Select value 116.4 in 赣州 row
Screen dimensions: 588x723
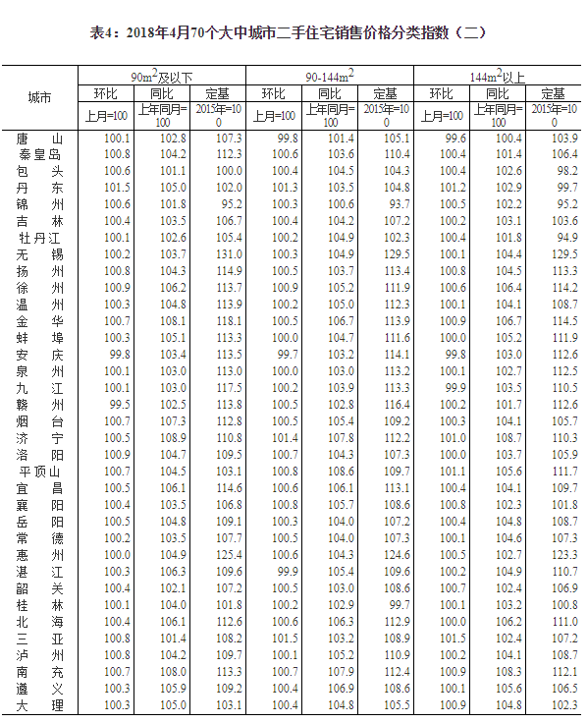click(397, 405)
